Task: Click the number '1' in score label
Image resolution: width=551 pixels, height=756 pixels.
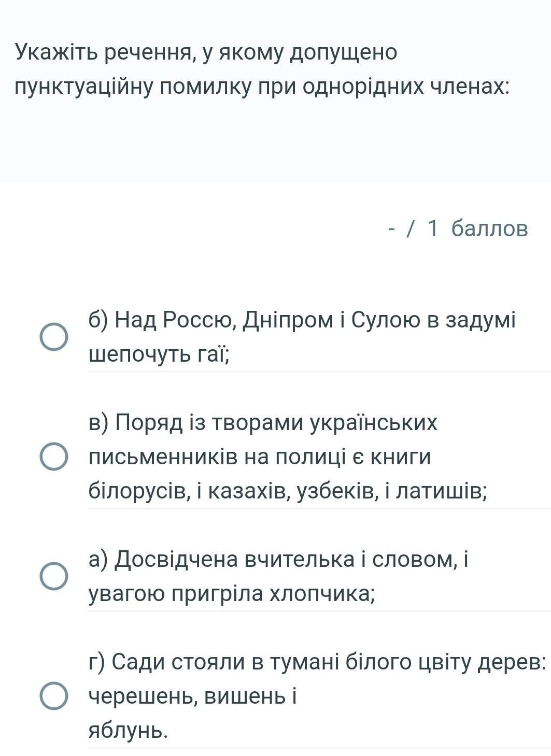Action: pos(433,228)
